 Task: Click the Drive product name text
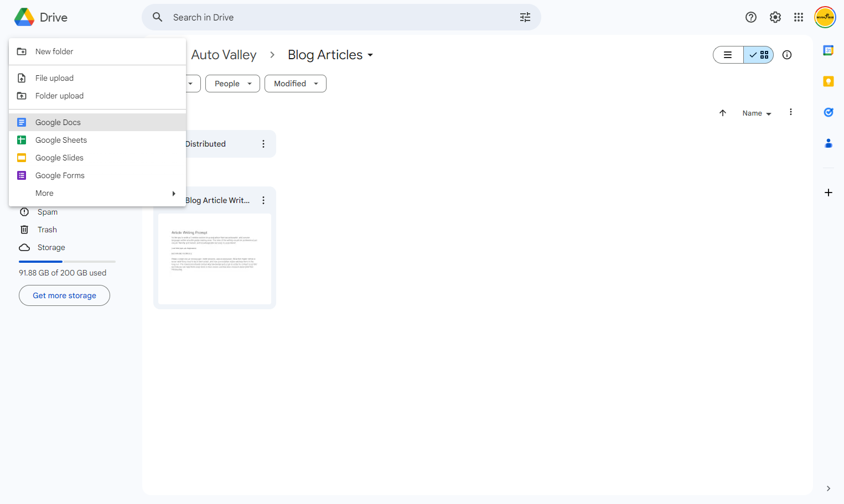pos(54,17)
